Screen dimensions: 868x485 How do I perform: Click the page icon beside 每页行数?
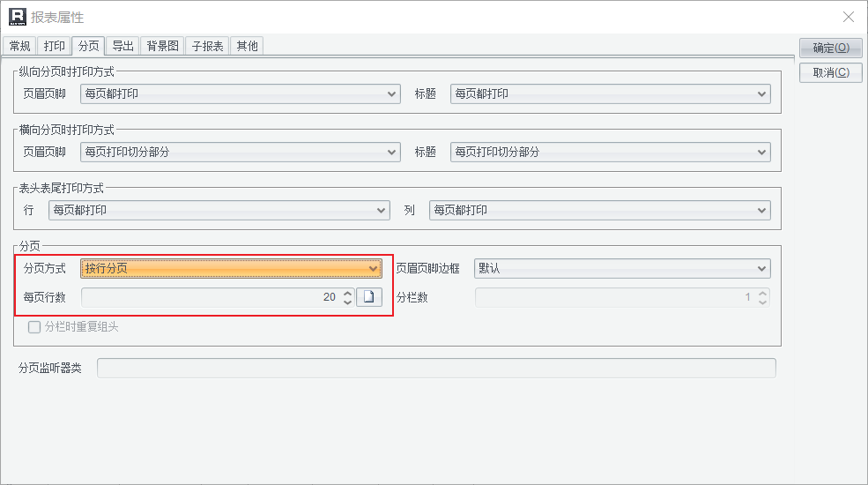point(369,297)
